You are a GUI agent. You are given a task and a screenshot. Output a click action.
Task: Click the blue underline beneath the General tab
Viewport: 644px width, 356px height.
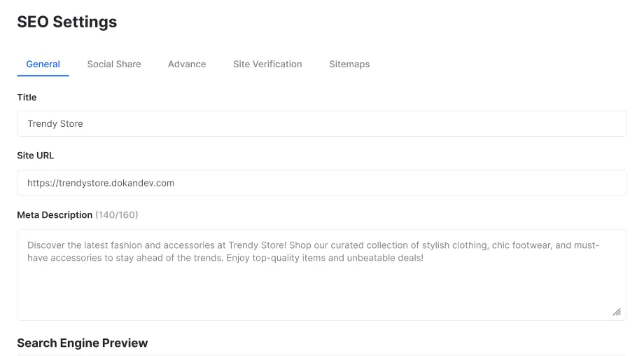pyautogui.click(x=43, y=76)
